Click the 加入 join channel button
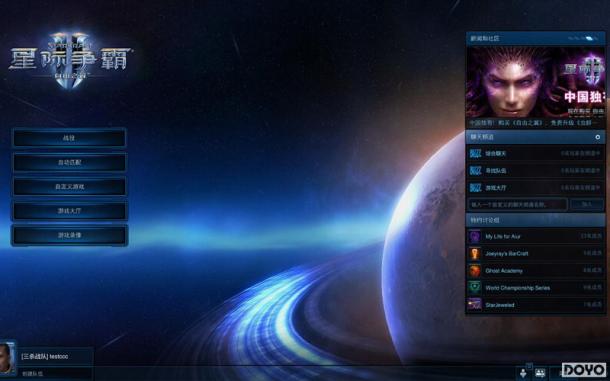Viewport: 610px width, 381px height. (x=587, y=204)
